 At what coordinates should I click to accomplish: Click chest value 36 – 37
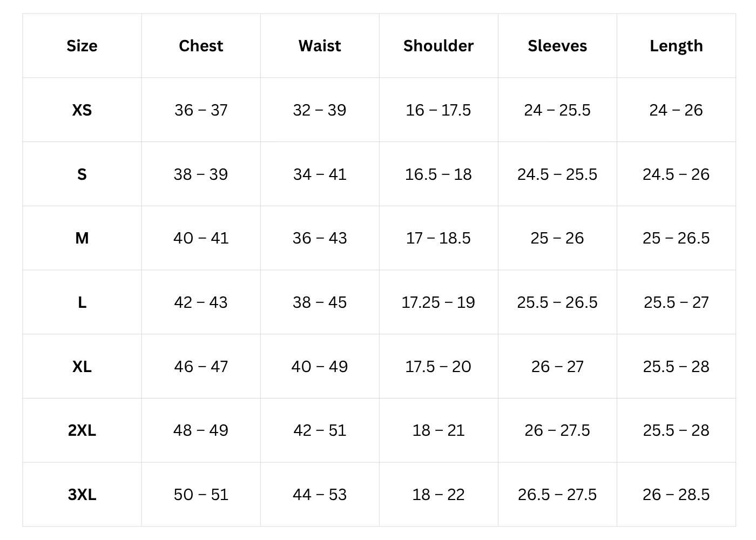(x=201, y=110)
